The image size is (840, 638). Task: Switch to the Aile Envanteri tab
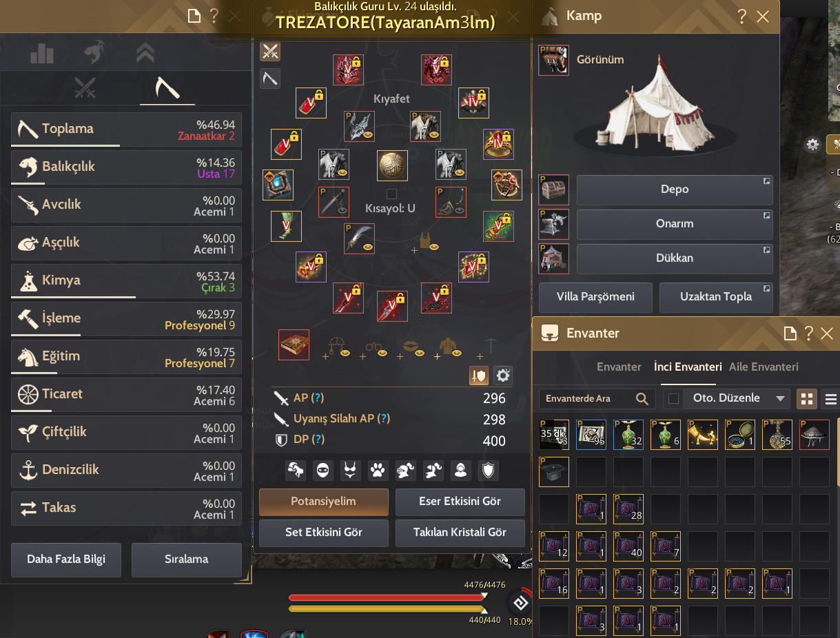click(x=764, y=367)
